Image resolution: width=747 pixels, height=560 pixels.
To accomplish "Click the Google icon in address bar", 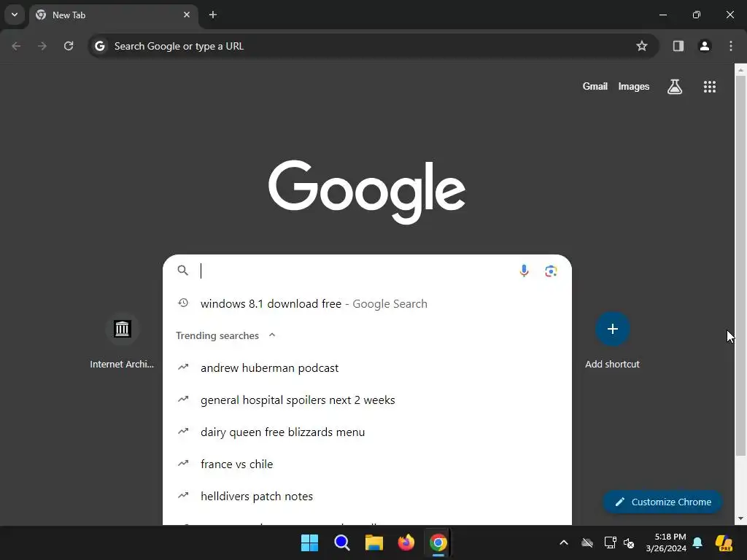I will click(x=99, y=46).
